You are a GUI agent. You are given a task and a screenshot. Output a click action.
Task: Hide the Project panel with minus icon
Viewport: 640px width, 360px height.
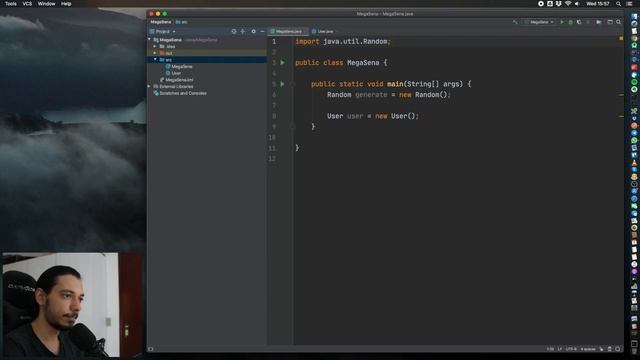262,31
